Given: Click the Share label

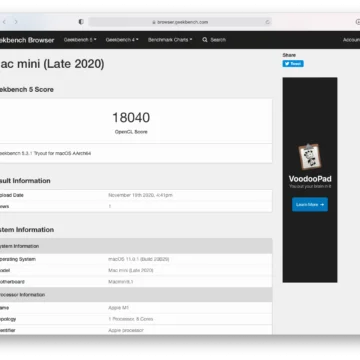Looking at the screenshot, I should (x=289, y=55).
